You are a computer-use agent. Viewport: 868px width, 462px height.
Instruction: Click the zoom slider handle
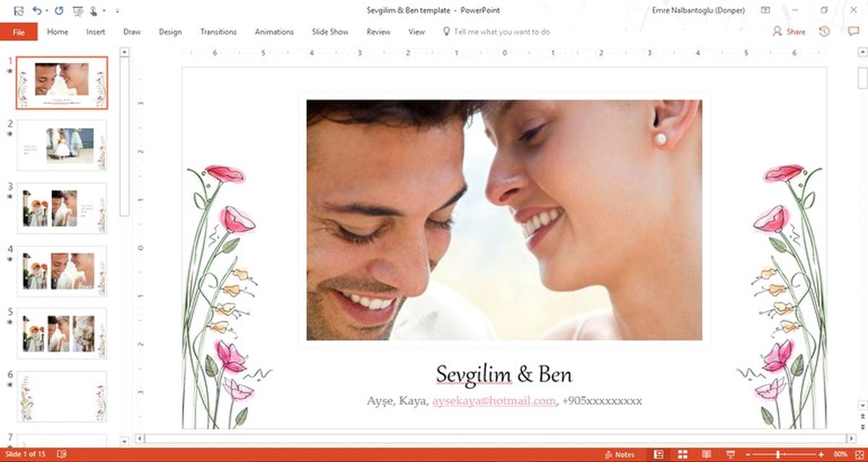778,455
